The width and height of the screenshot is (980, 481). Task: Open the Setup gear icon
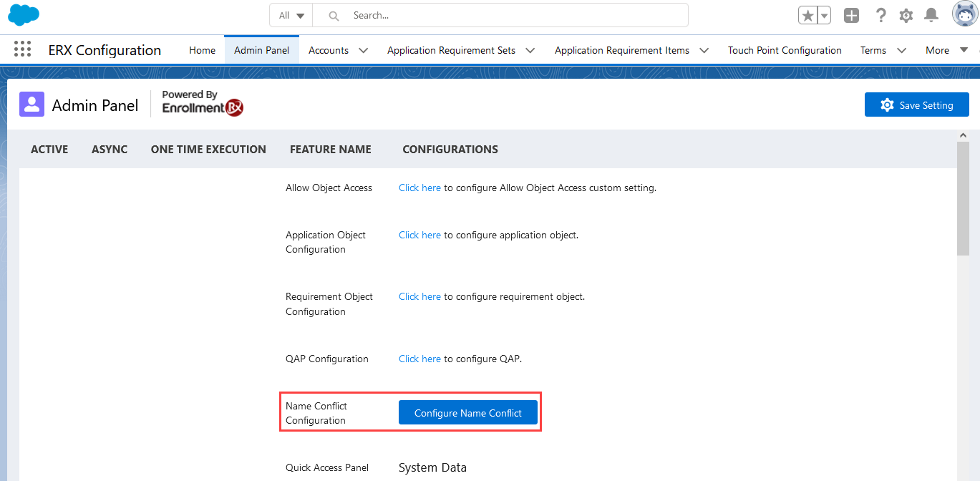click(906, 16)
